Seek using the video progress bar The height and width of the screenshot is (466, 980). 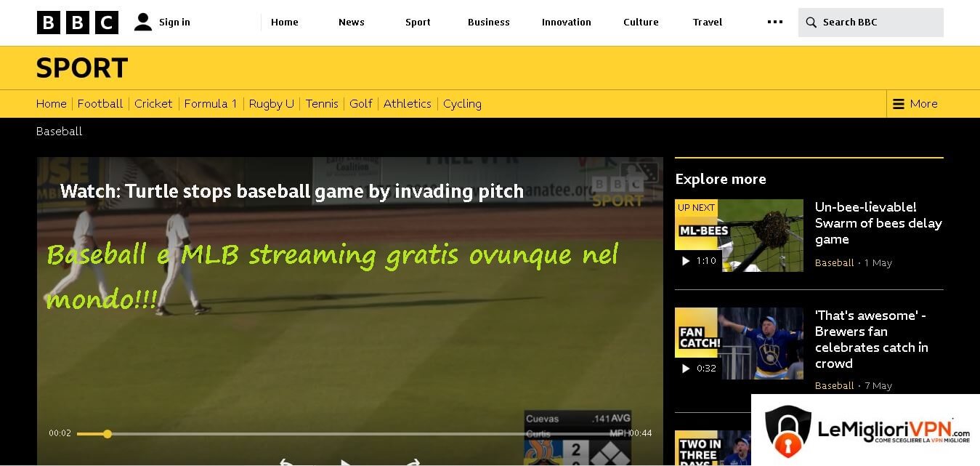pos(351,434)
